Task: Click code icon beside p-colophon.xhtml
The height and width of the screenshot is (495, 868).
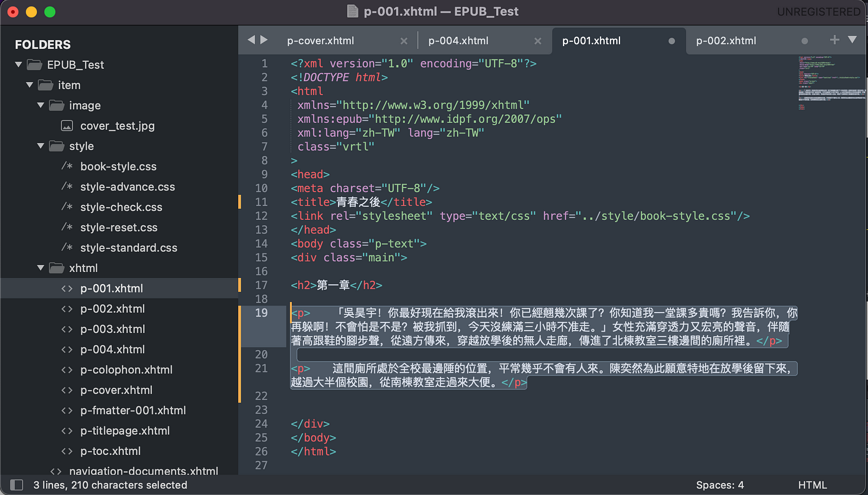Action: pyautogui.click(x=67, y=370)
